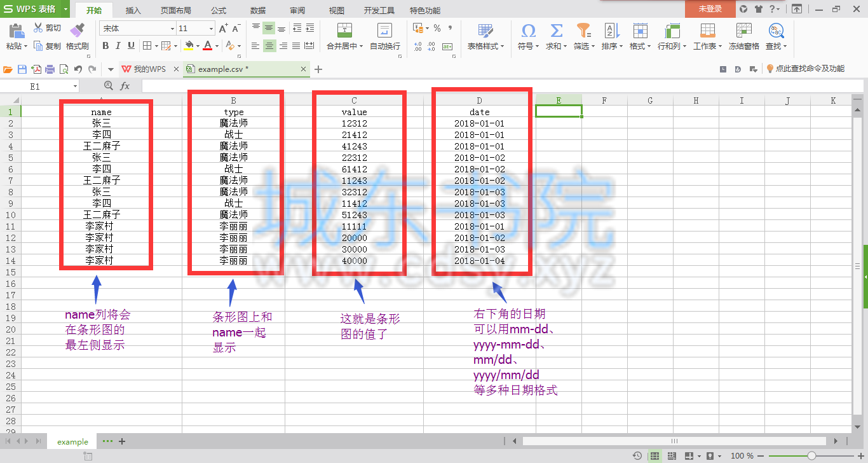Click the Copy (复制) icon
This screenshot has width=868, height=463.
[38, 46]
